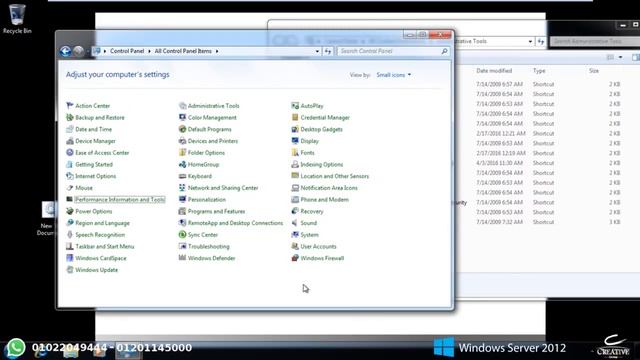Click the Ease of Access Center icon

point(70,153)
